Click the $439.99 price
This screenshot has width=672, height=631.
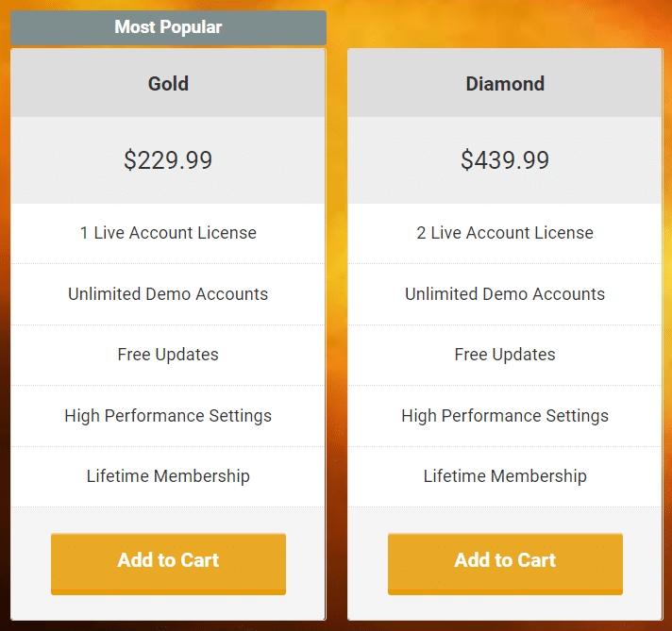point(505,160)
